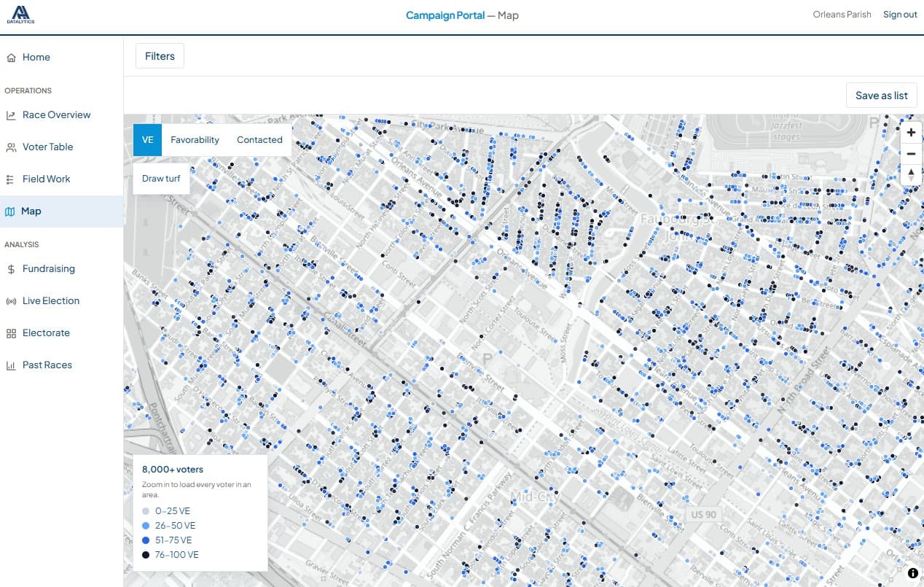Click the 8,000+ voters count text
Image resolution: width=924 pixels, height=587 pixels.
[173, 470]
